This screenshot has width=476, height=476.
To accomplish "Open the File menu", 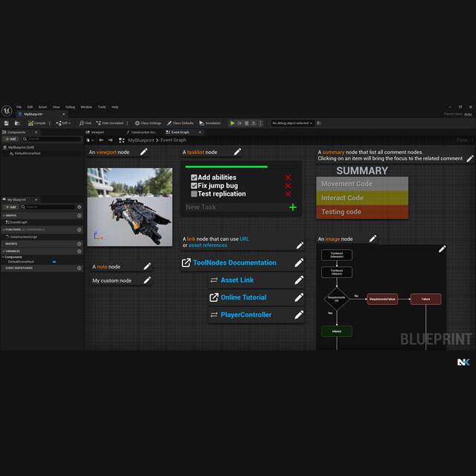I will 19,107.
